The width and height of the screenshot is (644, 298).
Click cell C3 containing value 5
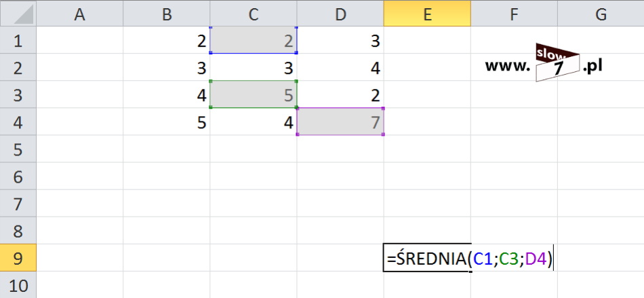(x=254, y=94)
